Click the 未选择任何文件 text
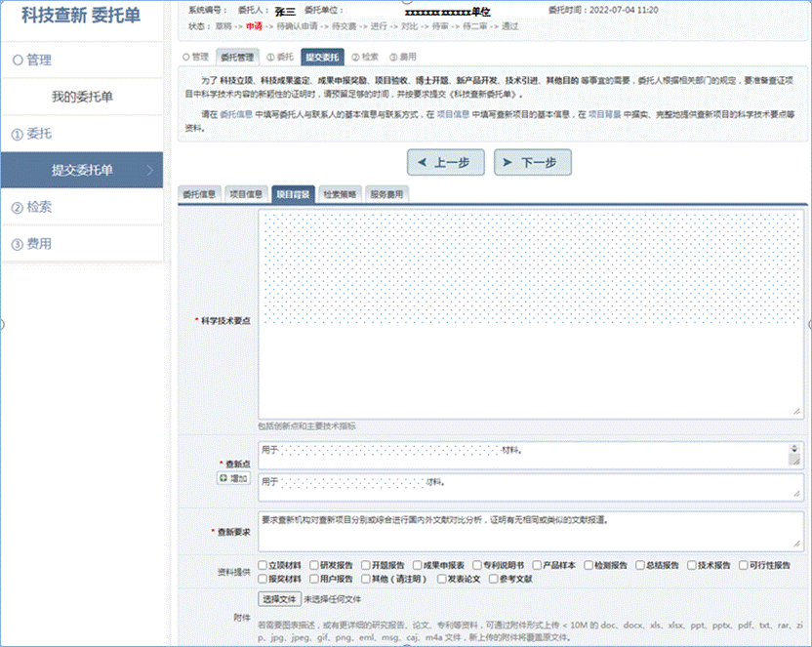The image size is (812, 647). (333, 599)
